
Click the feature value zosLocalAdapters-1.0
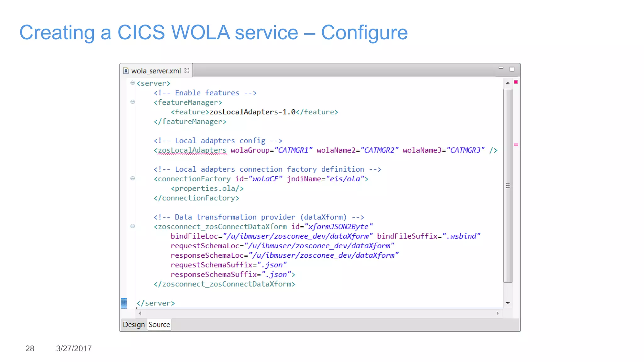(253, 112)
